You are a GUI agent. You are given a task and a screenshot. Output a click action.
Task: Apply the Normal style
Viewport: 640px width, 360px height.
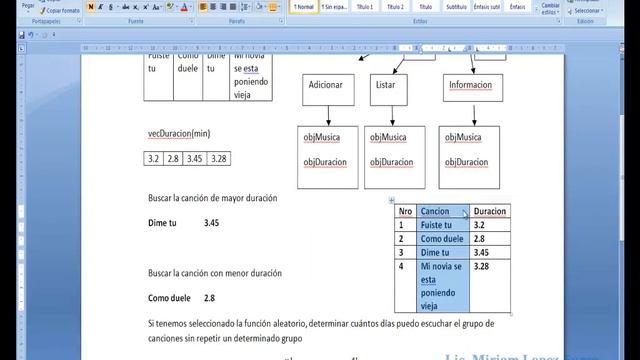click(x=304, y=7)
